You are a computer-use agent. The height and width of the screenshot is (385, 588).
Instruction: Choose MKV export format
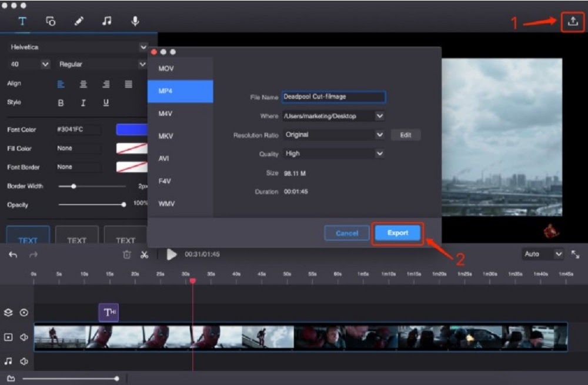pos(181,136)
